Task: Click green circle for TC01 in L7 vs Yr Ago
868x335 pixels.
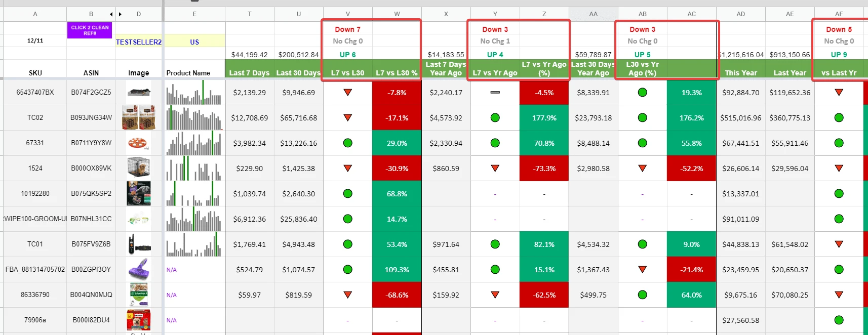Action: pyautogui.click(x=495, y=244)
